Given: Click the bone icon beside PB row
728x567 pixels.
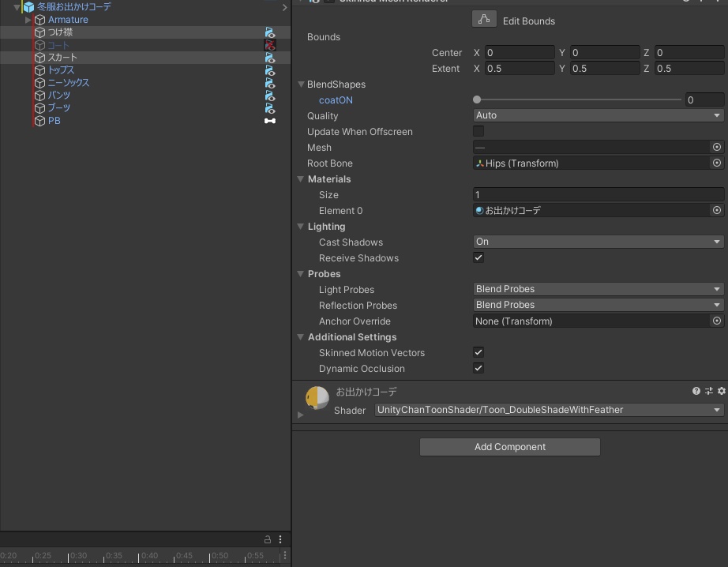Looking at the screenshot, I should (270, 121).
